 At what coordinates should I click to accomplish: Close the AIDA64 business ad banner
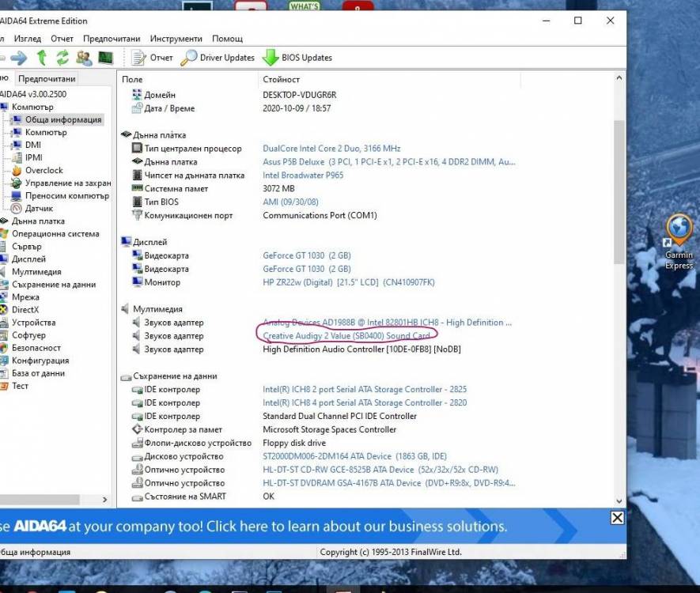coord(618,518)
